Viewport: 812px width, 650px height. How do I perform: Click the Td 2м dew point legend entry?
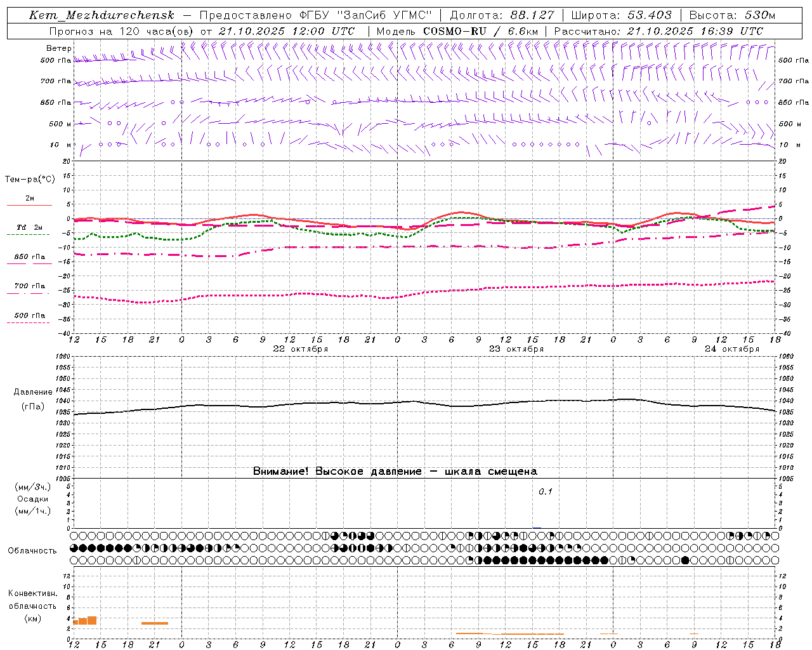(29, 228)
